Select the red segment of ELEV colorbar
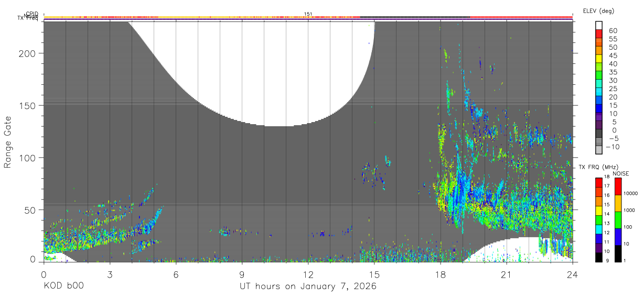The image size is (644, 297). pos(599,33)
